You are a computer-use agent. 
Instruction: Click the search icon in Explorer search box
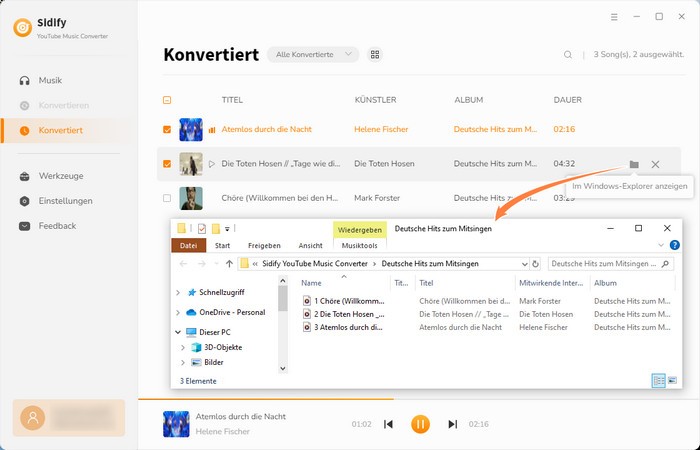point(665,264)
